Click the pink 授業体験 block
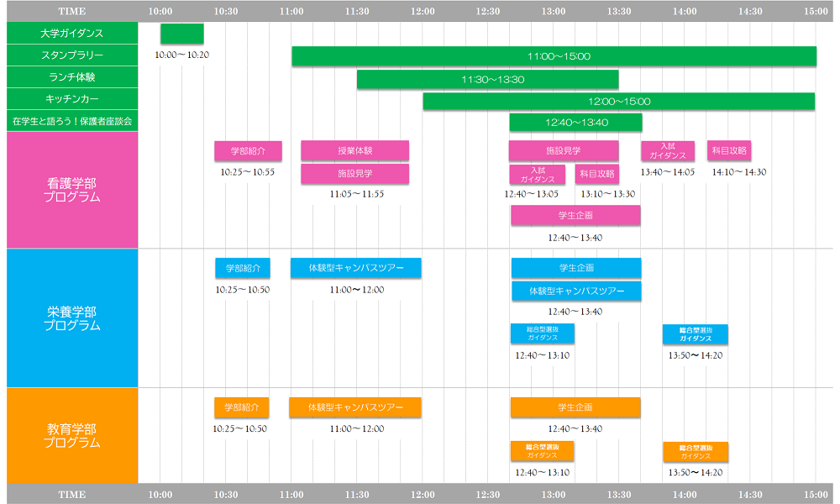 [x=354, y=151]
